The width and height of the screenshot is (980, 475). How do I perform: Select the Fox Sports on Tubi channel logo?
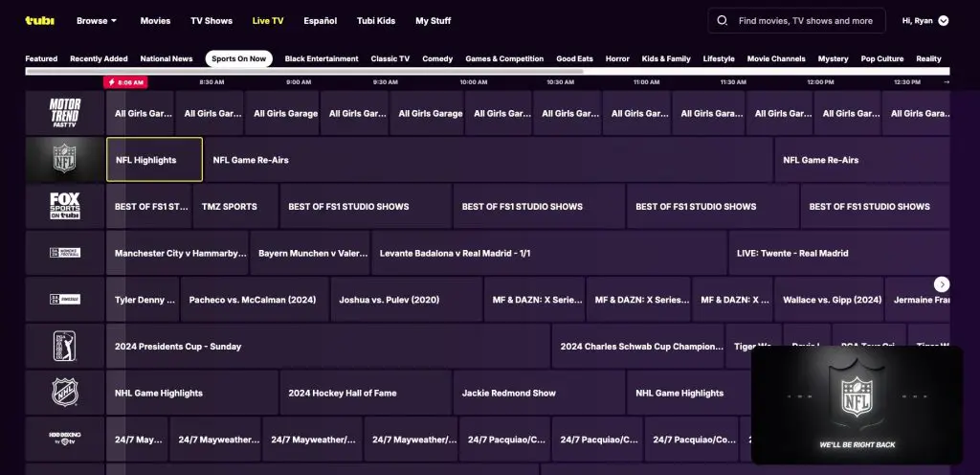[x=65, y=206]
